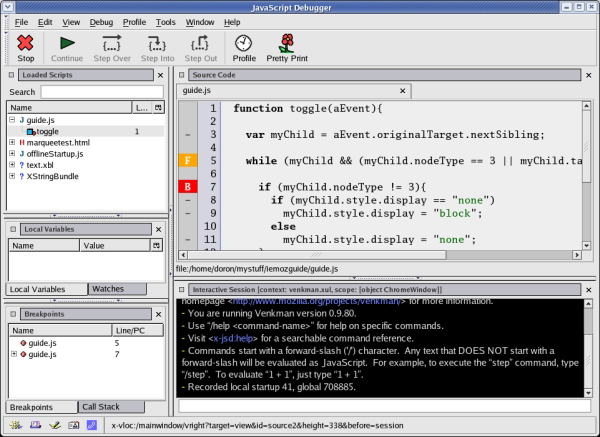This screenshot has width=600, height=437.
Task: Click the Stop toolbar icon
Action: [x=26, y=43]
